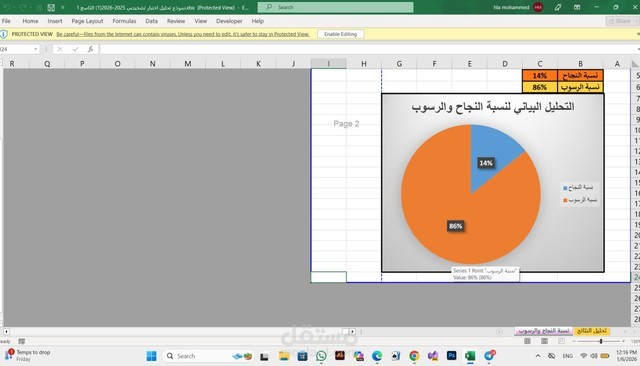This screenshot has height=366, width=640.
Task: Select column I header
Action: (329, 64)
